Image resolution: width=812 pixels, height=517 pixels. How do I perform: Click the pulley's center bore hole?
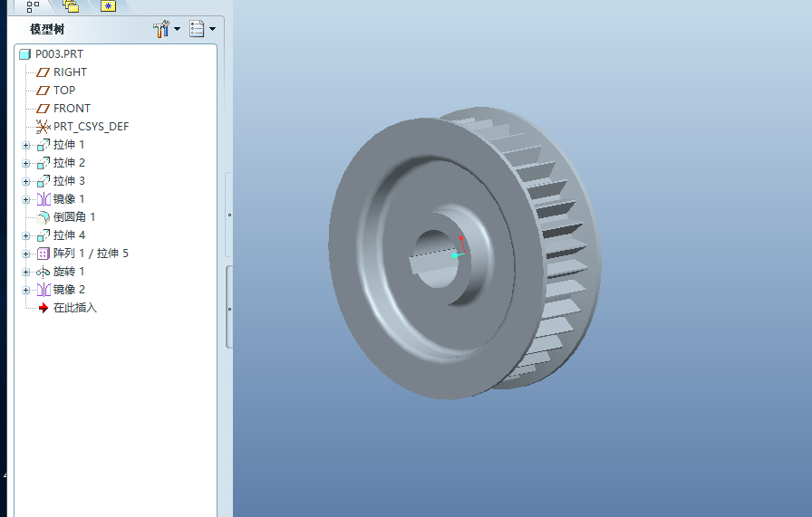point(435,259)
